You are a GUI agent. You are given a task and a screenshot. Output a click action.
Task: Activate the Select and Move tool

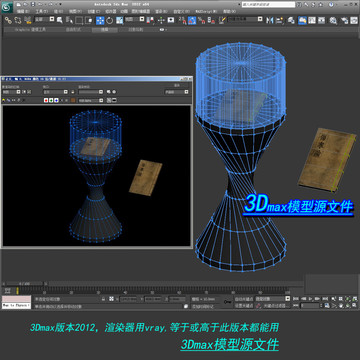pos(100,20)
